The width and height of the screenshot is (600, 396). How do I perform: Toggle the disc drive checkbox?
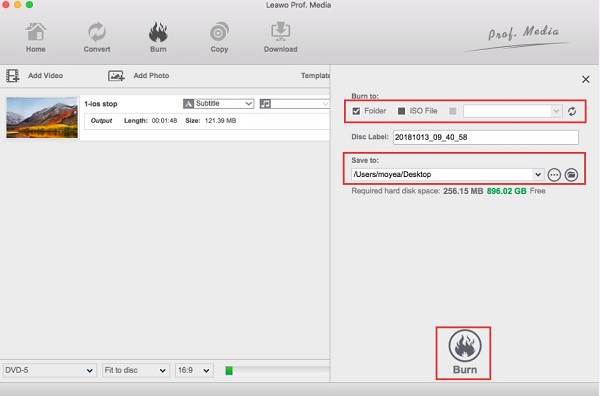coord(453,111)
